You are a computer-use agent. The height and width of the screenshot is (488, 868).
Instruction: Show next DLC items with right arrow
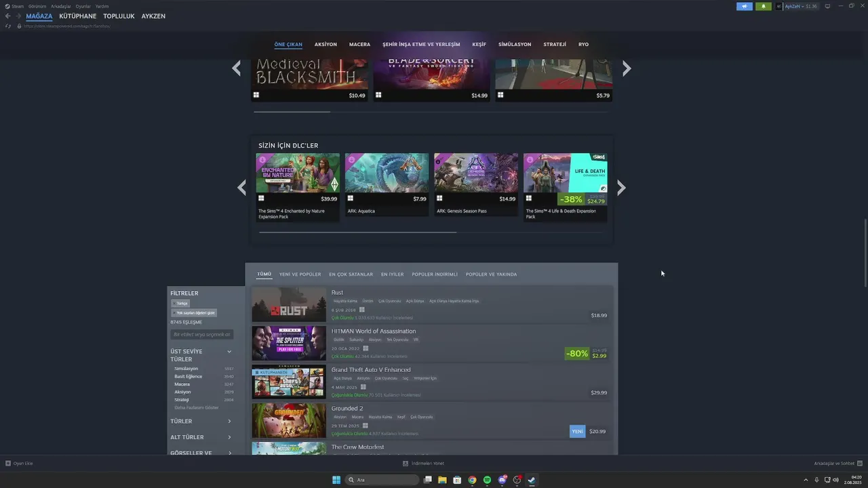621,188
